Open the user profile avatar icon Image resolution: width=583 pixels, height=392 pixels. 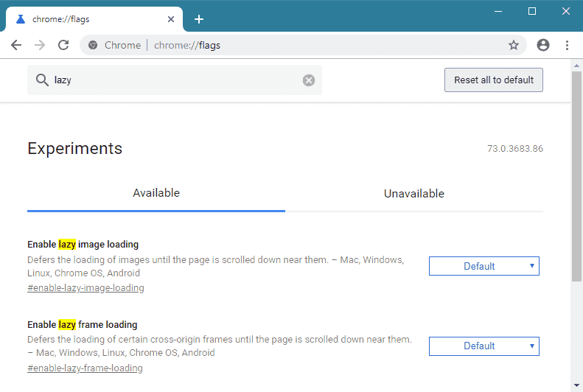pyautogui.click(x=543, y=45)
